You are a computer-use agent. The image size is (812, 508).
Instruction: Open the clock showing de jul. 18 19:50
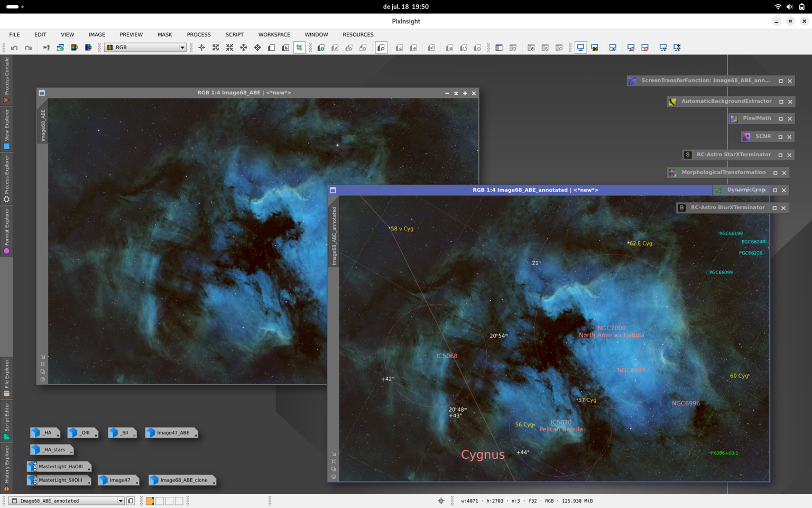[406, 7]
